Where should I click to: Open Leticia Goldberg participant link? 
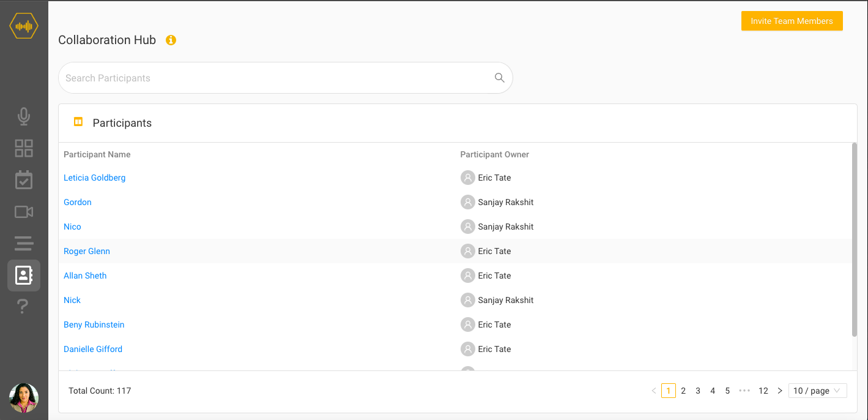(x=95, y=178)
